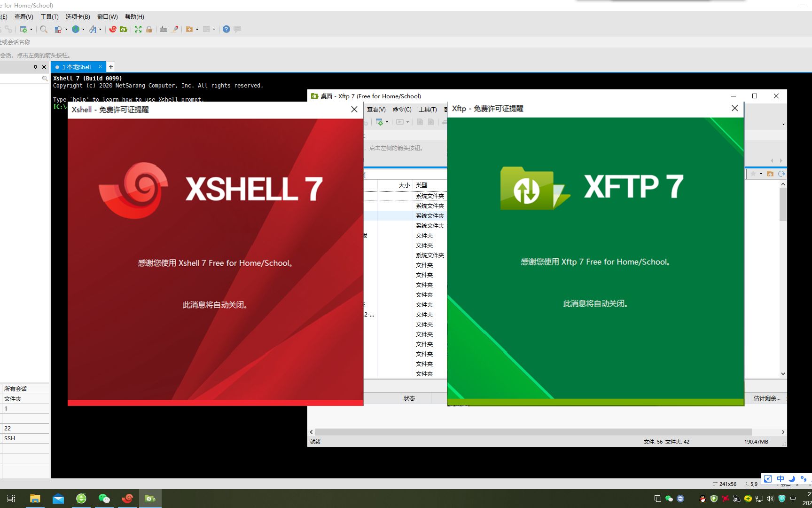The width and height of the screenshot is (812, 508).
Task: Add a new tab with the plus button
Action: pos(111,67)
